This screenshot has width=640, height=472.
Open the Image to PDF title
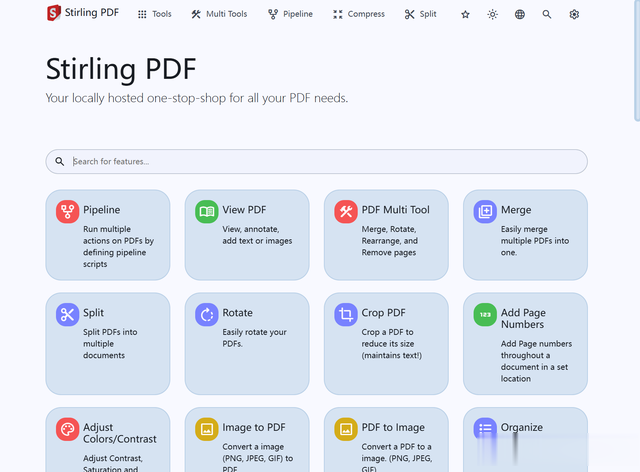(254, 427)
